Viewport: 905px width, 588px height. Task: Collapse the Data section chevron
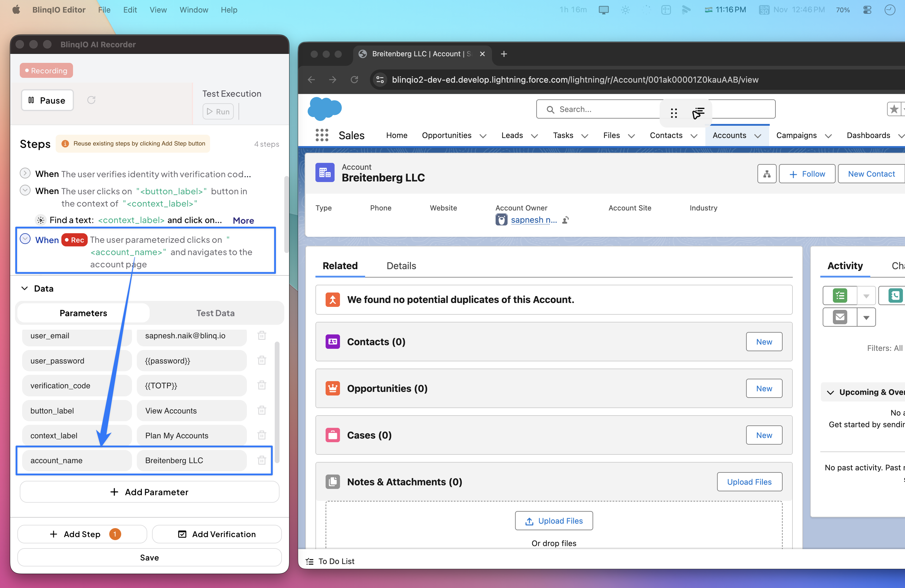25,288
